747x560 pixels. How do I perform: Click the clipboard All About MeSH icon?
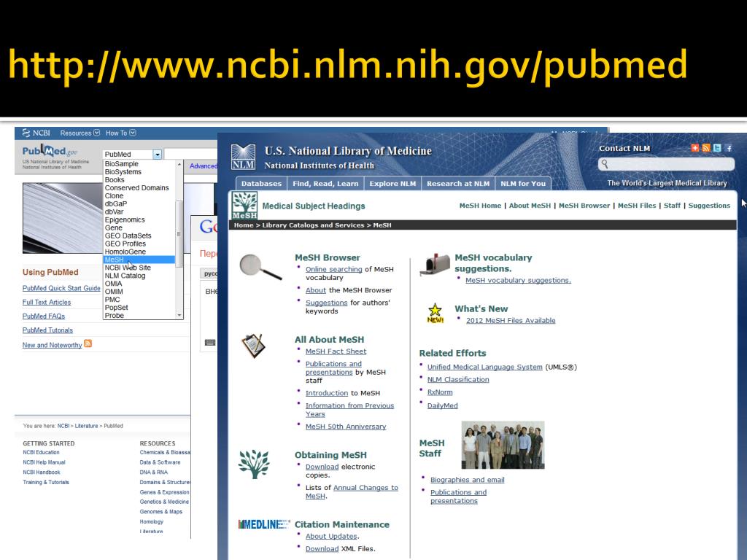click(253, 346)
